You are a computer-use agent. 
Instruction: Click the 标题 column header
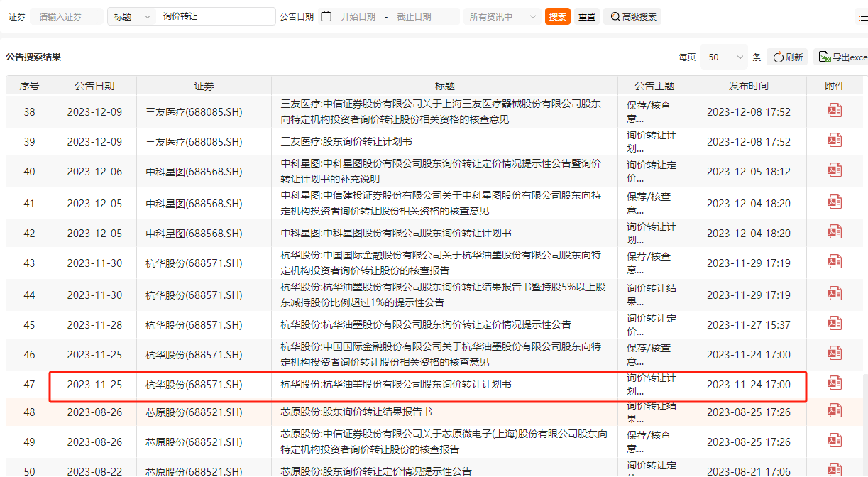(445, 86)
